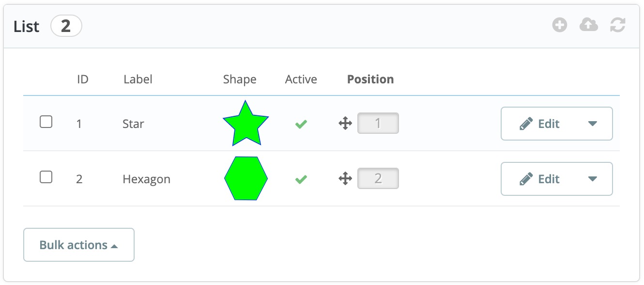Open the Bulk actions menu
Viewport: 644px width, 285px height.
coord(79,245)
